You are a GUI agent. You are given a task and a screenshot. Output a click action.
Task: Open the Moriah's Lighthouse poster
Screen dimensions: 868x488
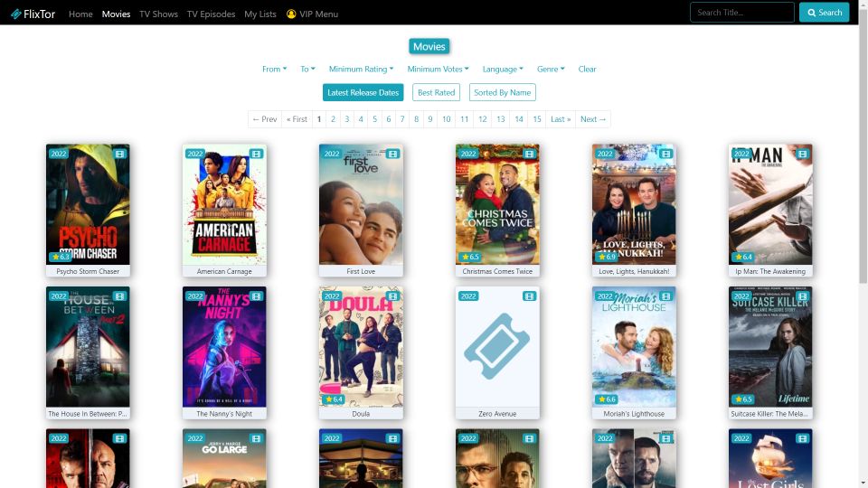[634, 347]
